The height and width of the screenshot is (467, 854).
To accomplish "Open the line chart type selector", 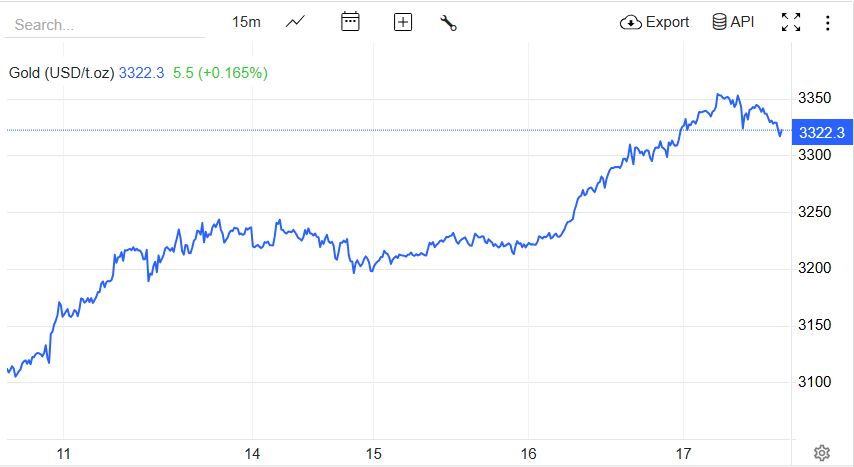I will (x=296, y=22).
